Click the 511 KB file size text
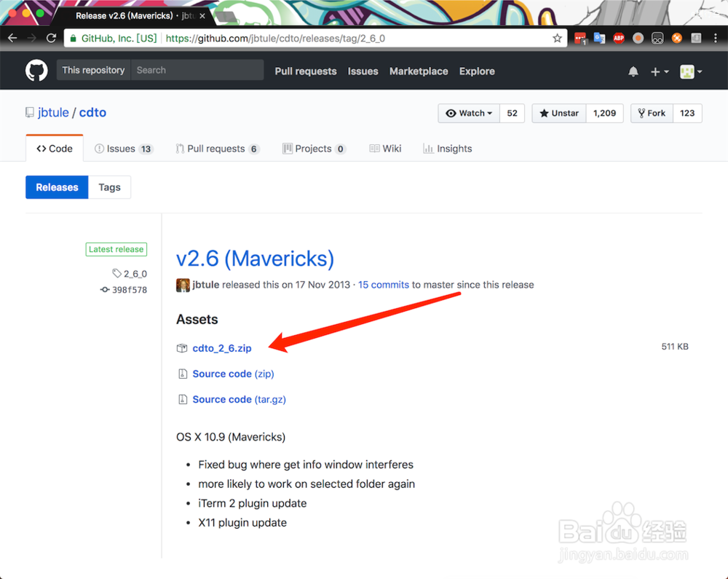 (x=675, y=347)
